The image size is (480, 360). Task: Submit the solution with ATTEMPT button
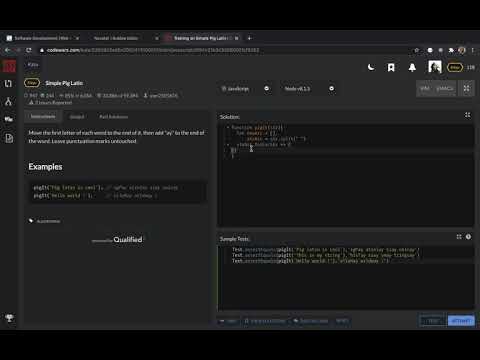(461, 321)
